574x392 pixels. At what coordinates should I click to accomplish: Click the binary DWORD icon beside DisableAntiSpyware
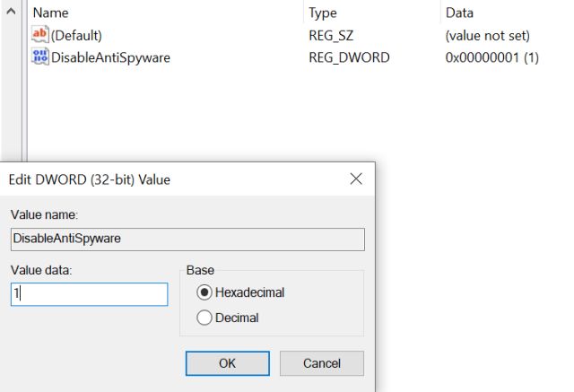(39, 57)
